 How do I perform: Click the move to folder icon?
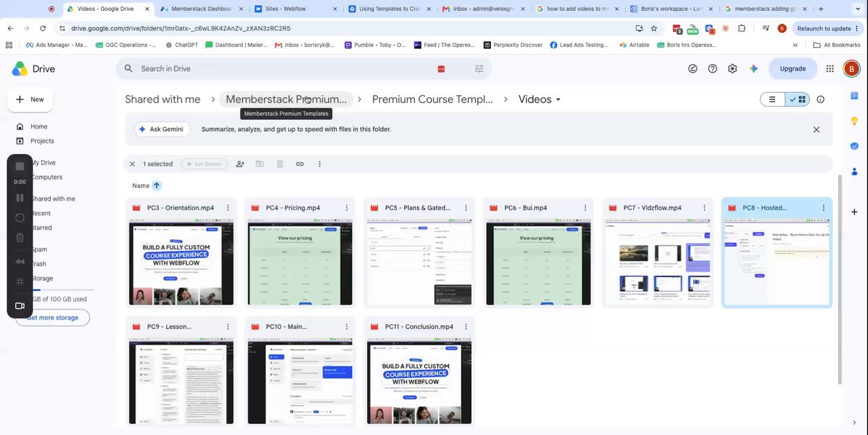tap(260, 164)
